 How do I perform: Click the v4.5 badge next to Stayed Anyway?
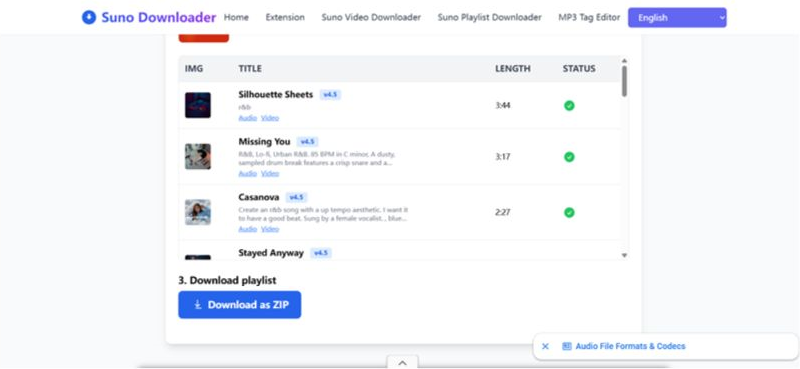(x=320, y=253)
